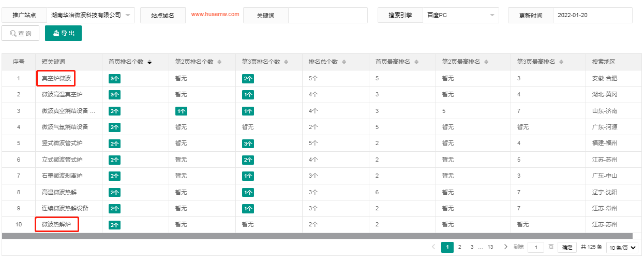
Task: Select page 1 in pagination
Action: pyautogui.click(x=447, y=247)
